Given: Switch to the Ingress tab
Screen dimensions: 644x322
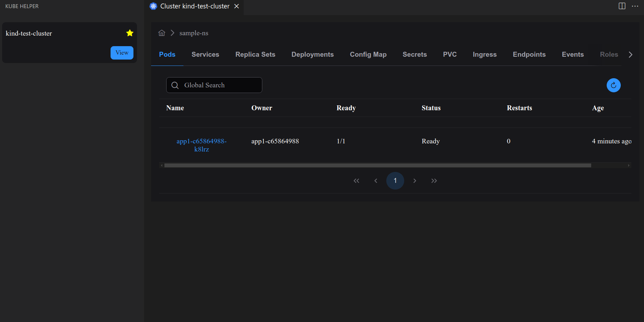Looking at the screenshot, I should [x=485, y=55].
